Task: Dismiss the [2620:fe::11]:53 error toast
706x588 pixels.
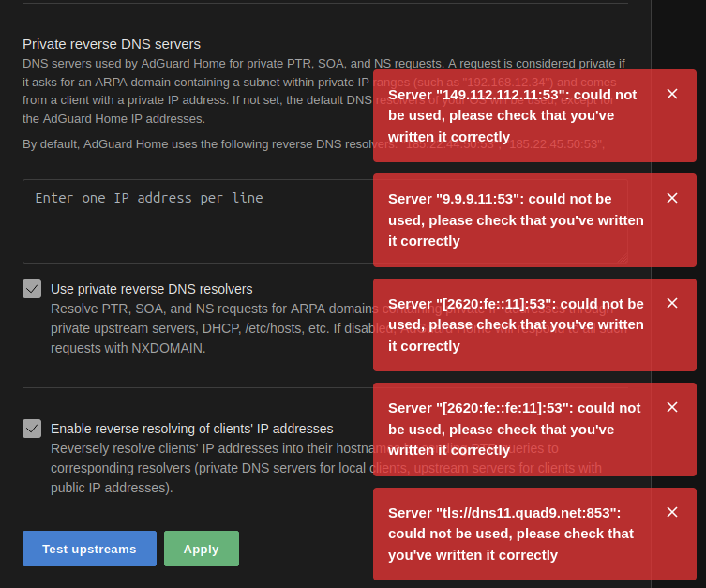Action: [x=671, y=303]
